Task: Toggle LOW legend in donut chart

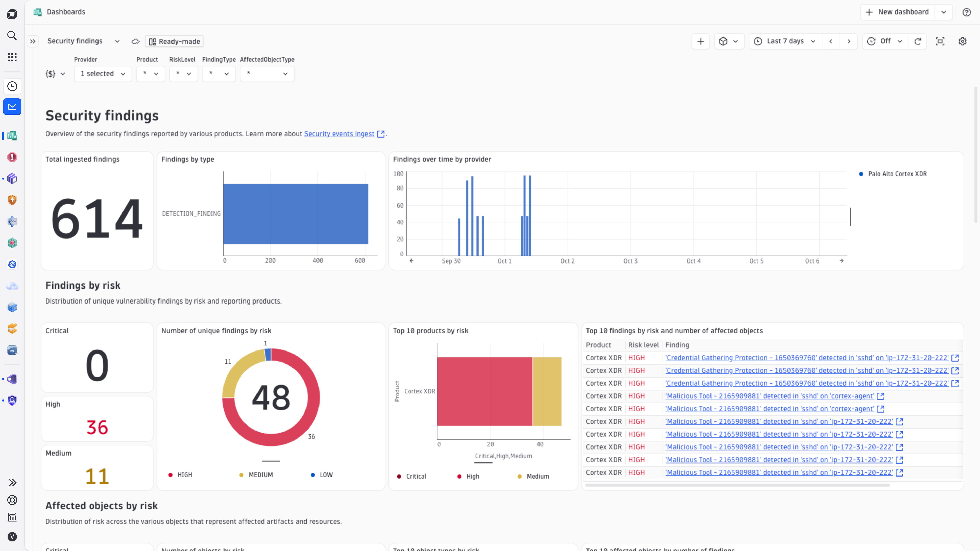Action: [x=322, y=475]
